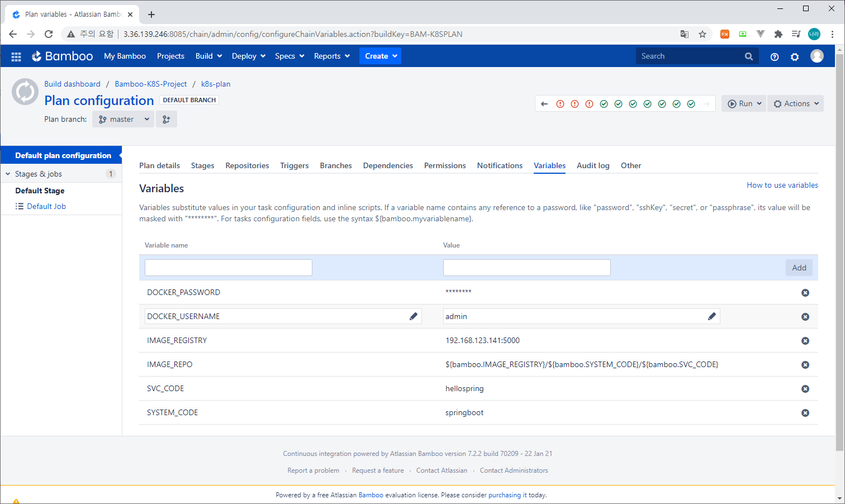Image resolution: width=845 pixels, height=504 pixels.
Task: Delete the DOCKER_USERNAME variable
Action: (805, 317)
